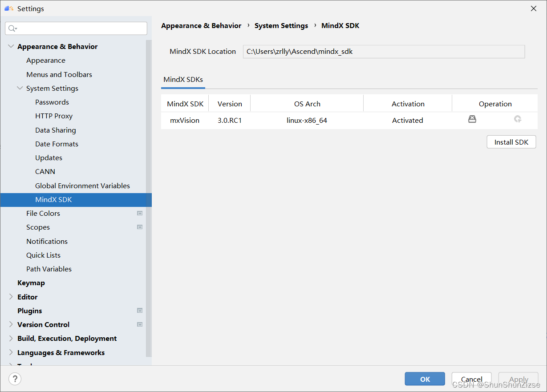Confirm settings with the OK button

pyautogui.click(x=425, y=379)
